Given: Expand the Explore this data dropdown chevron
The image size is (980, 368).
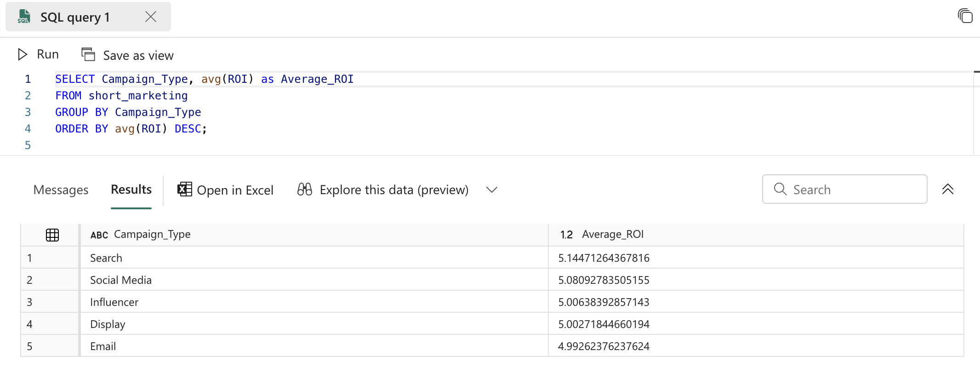Looking at the screenshot, I should (x=492, y=190).
